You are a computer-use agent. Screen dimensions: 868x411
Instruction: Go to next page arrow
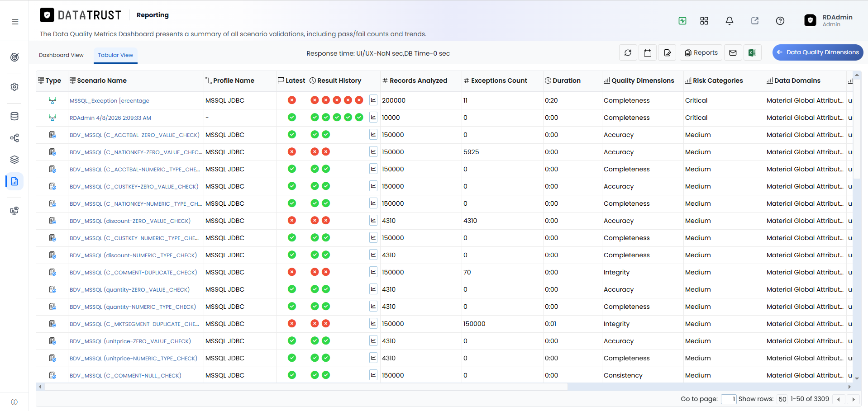pos(854,399)
